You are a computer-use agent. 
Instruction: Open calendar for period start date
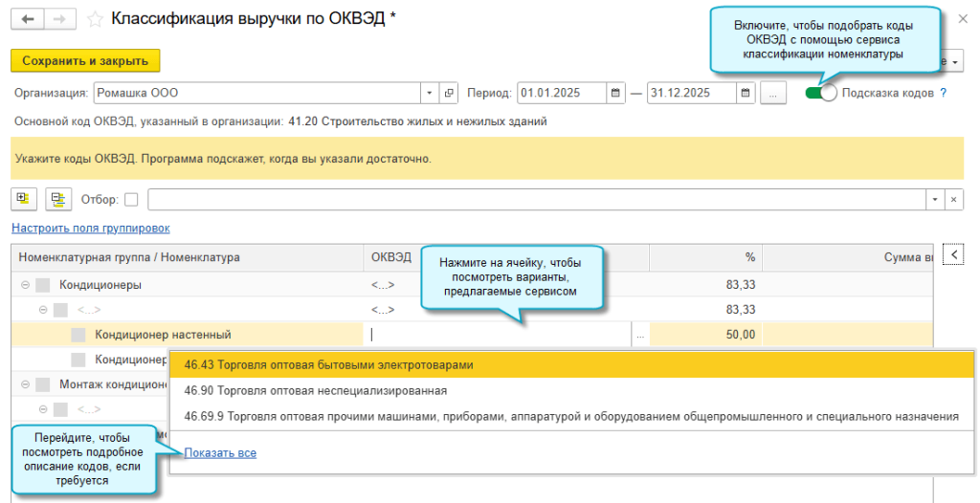(613, 94)
